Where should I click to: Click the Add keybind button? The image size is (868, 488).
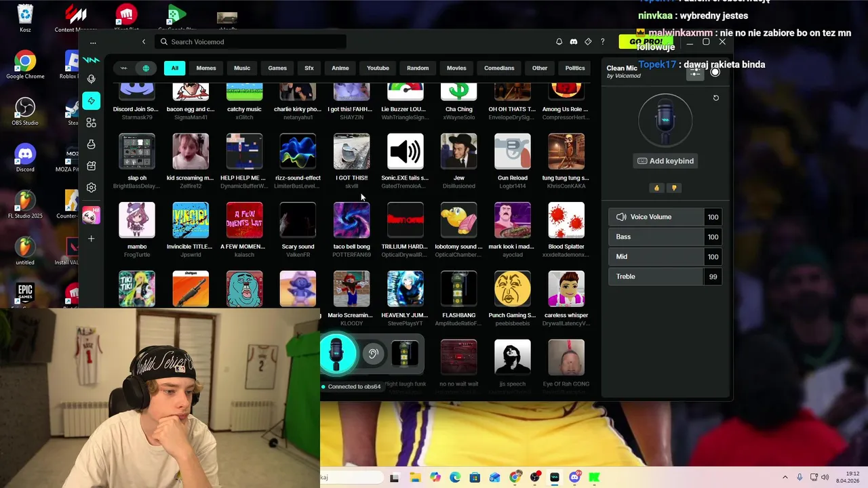pos(665,161)
